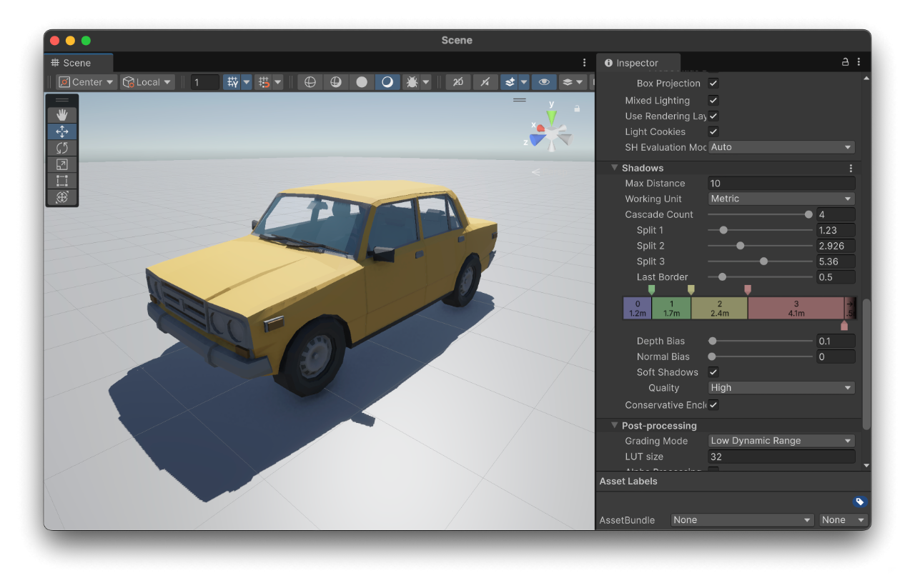Switch to Wireframe draw mode
The image size is (915, 588).
pyautogui.click(x=310, y=82)
